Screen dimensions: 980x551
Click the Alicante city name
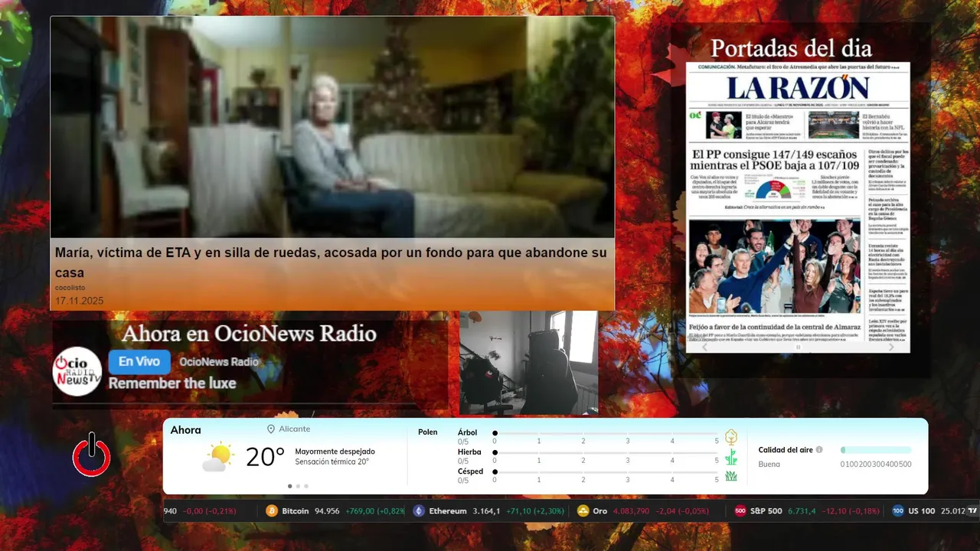295,429
